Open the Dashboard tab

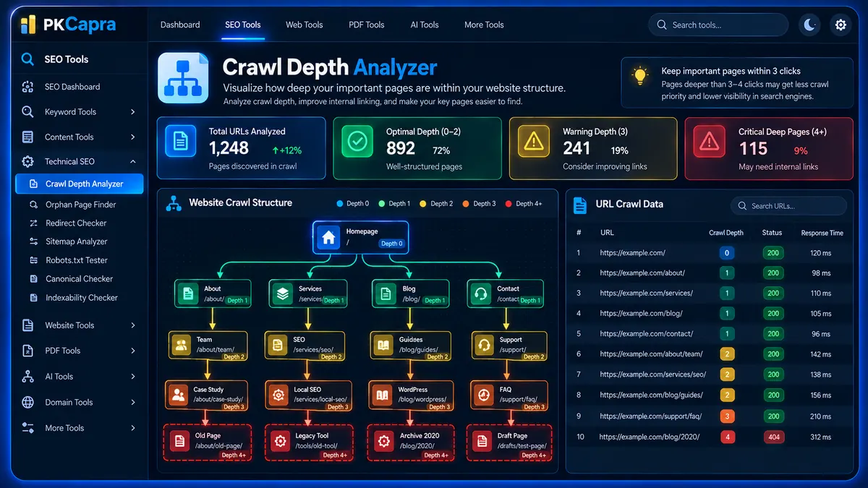[180, 25]
